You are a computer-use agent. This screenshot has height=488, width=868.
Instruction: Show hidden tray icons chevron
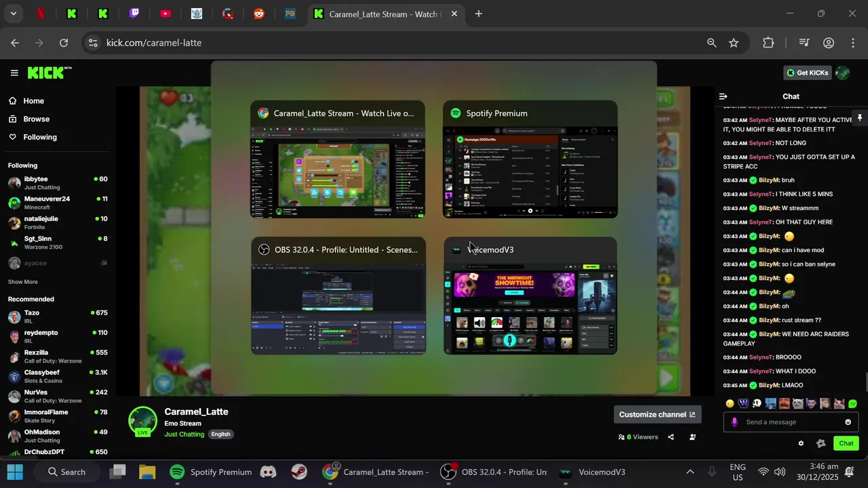pos(690,472)
